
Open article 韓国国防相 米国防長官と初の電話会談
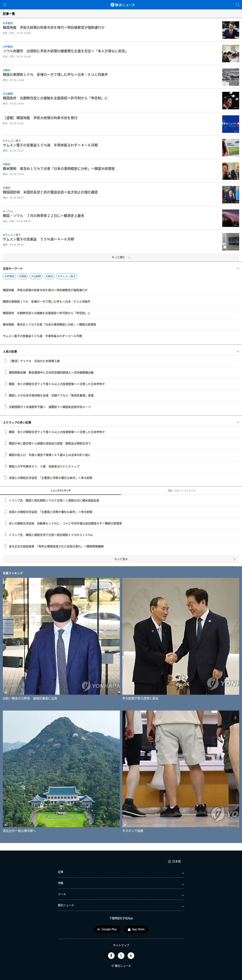point(50,192)
